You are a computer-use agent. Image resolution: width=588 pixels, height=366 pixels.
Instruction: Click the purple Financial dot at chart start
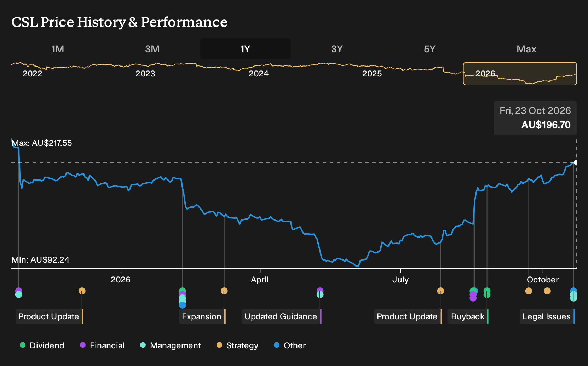click(18, 290)
